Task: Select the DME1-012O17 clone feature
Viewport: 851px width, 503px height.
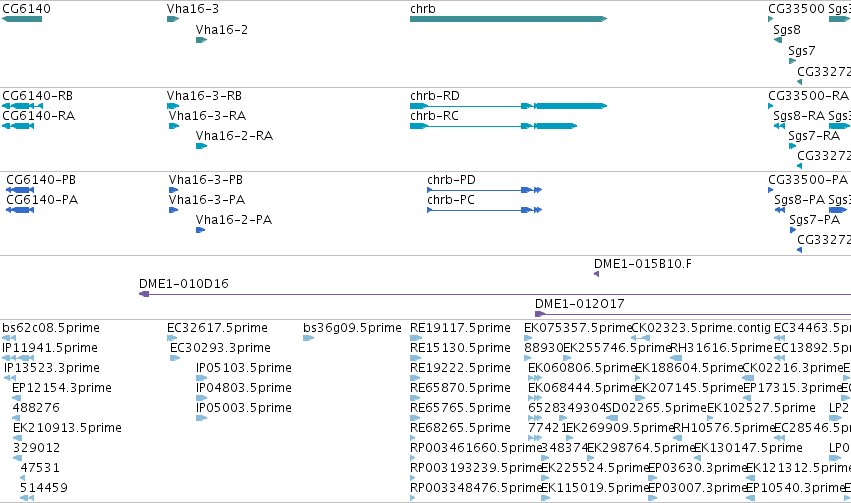Action: (x=693, y=314)
